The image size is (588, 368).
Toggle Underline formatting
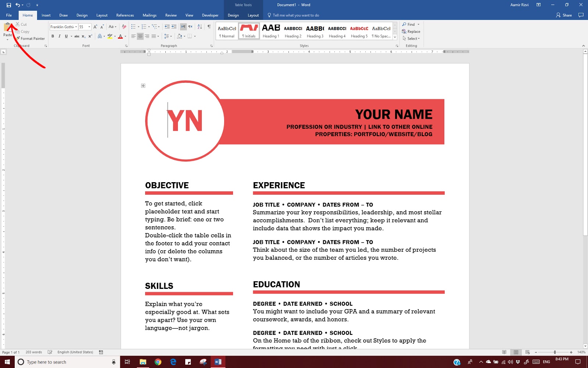(66, 36)
